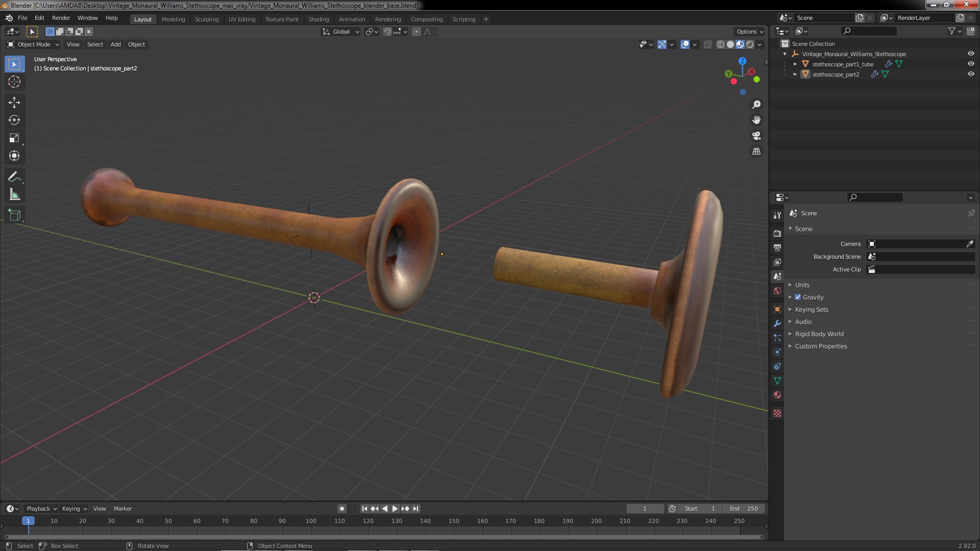Screen dimensions: 980x551
Task: Select the Move tool
Action: (14, 103)
